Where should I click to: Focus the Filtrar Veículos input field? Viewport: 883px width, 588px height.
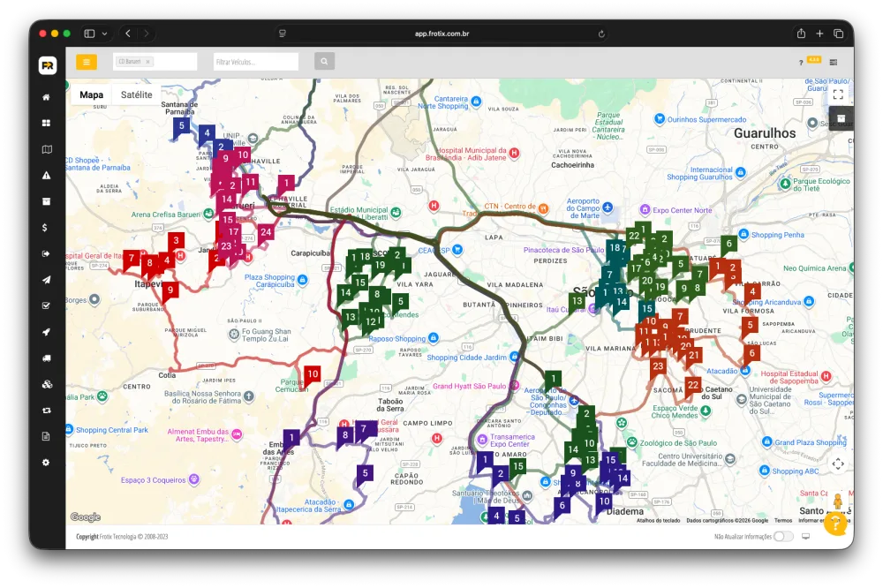point(256,62)
